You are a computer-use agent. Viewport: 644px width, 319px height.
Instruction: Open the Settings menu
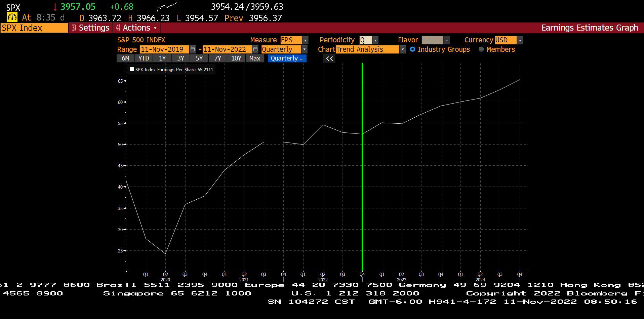point(91,28)
